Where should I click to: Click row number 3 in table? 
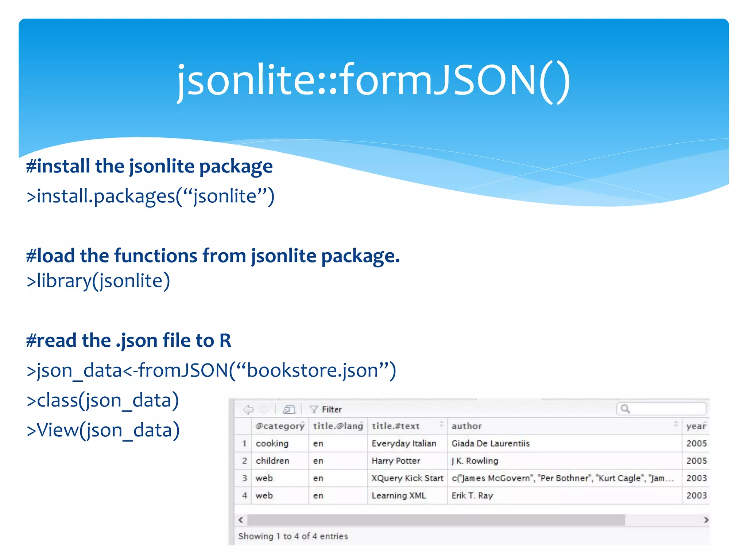tap(244, 478)
